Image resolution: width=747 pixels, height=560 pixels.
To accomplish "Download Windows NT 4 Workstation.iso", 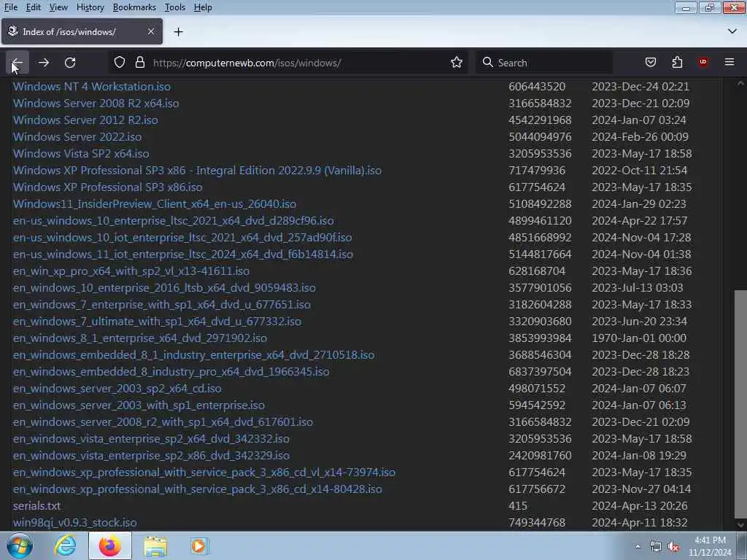I will click(91, 87).
